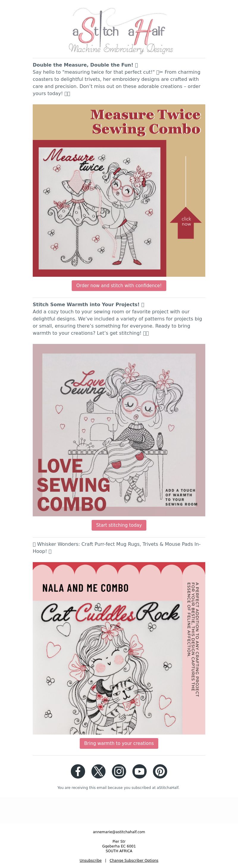
Task: Open the Nala and Me Combo image
Action: click(119, 648)
